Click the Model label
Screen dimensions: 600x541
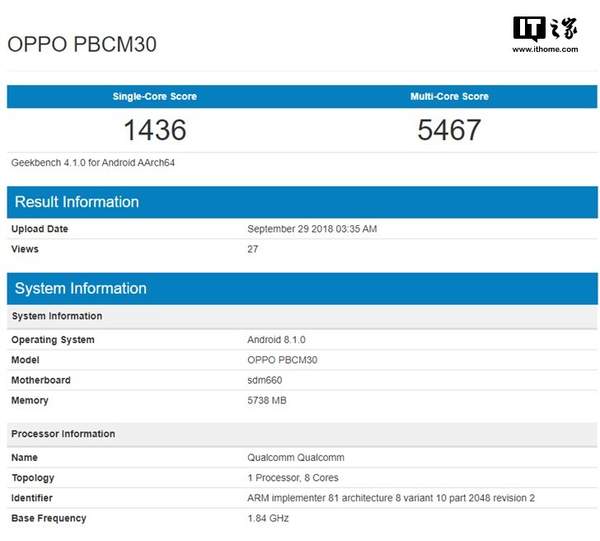point(25,360)
